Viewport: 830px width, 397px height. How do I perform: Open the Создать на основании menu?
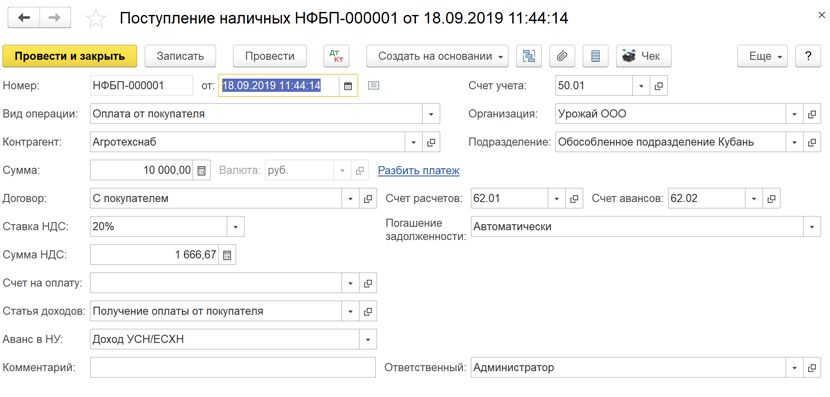437,56
